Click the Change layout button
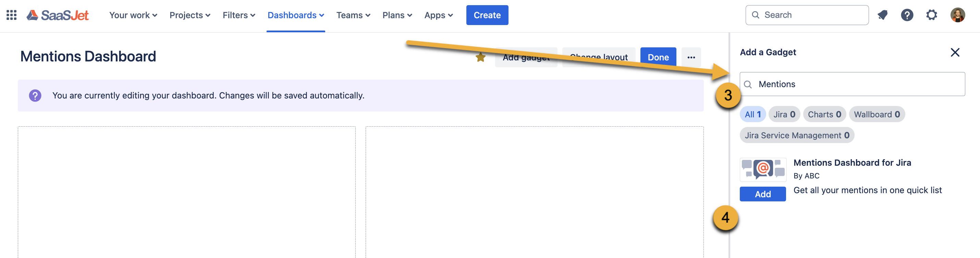Image resolution: width=980 pixels, height=258 pixels. [x=598, y=57]
